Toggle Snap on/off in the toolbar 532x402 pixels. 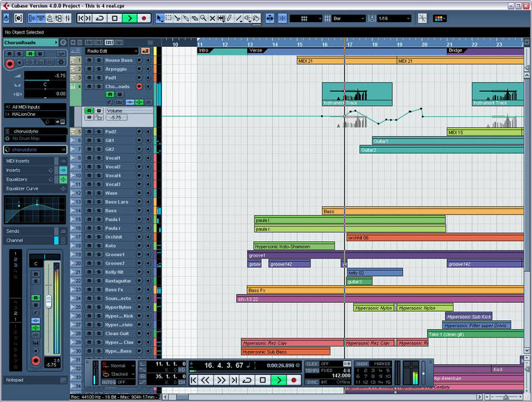point(282,18)
